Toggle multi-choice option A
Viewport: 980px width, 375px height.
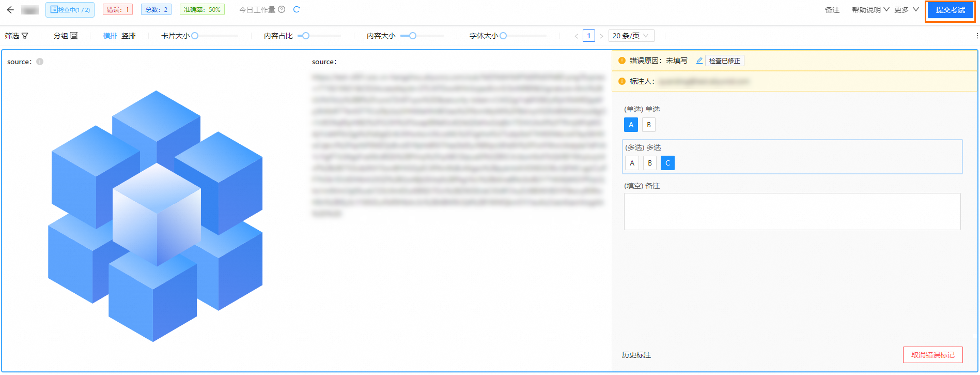point(632,163)
